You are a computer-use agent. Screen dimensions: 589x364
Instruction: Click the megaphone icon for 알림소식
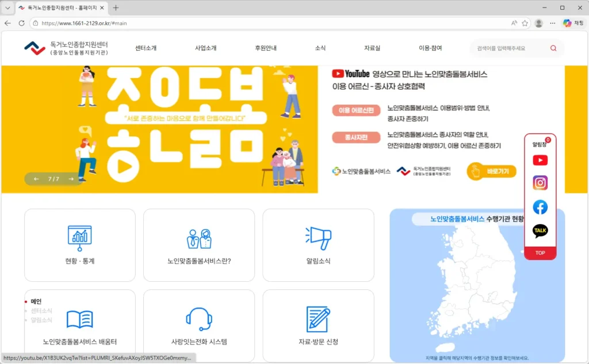pyautogui.click(x=318, y=236)
